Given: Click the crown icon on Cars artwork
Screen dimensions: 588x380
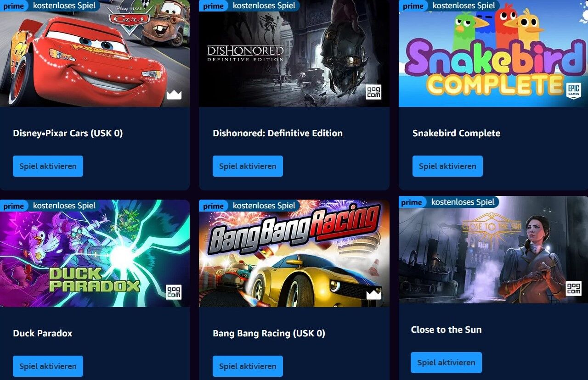Looking at the screenshot, I should click(x=174, y=95).
